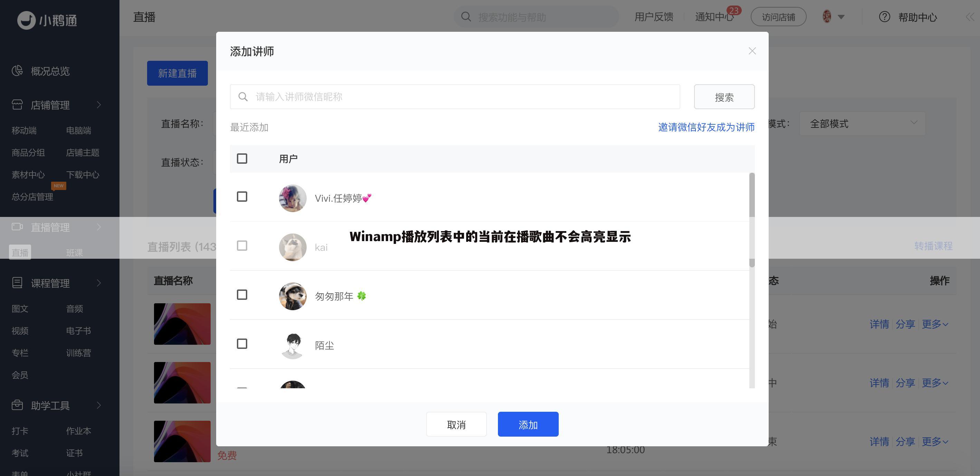Open 用户反馈 link

tap(654, 17)
